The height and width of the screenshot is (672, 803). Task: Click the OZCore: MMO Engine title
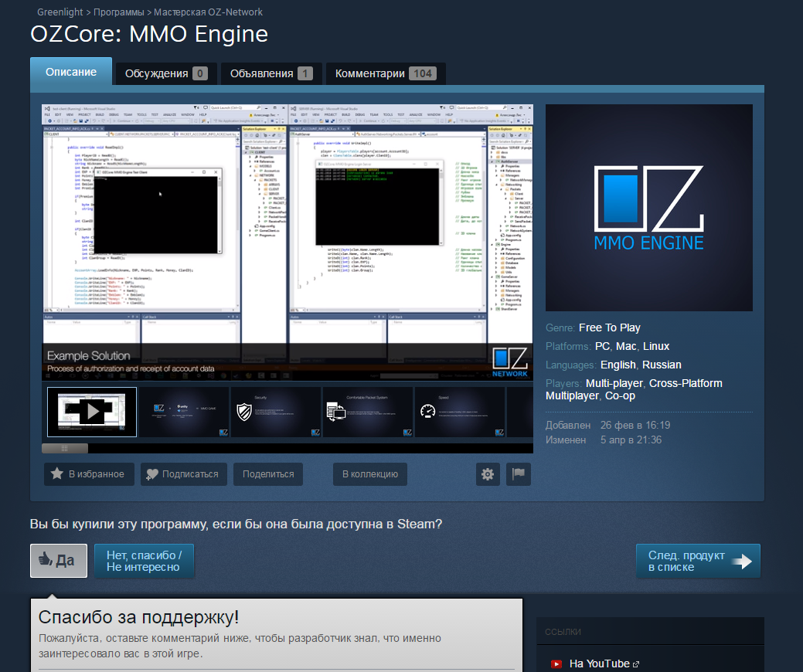click(x=149, y=34)
